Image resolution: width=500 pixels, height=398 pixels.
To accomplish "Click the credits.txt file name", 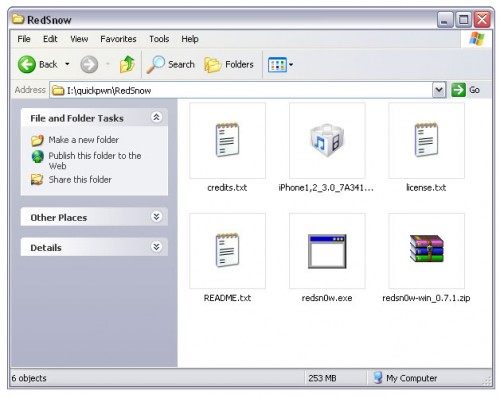I will pyautogui.click(x=227, y=188).
